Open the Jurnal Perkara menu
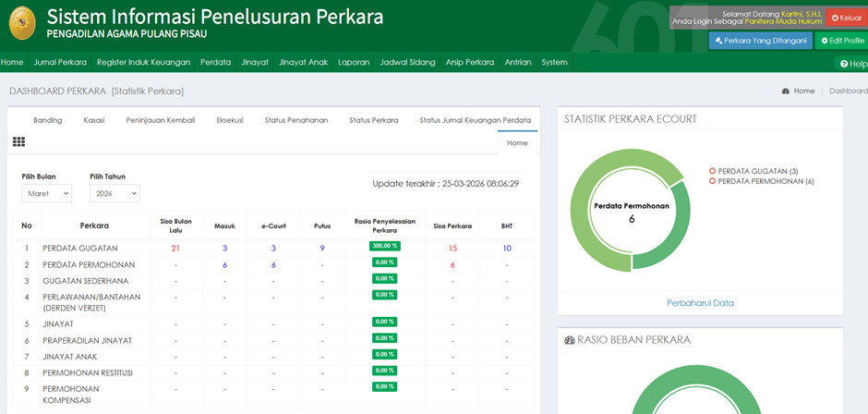Viewport: 868px width, 414px height. (60, 63)
